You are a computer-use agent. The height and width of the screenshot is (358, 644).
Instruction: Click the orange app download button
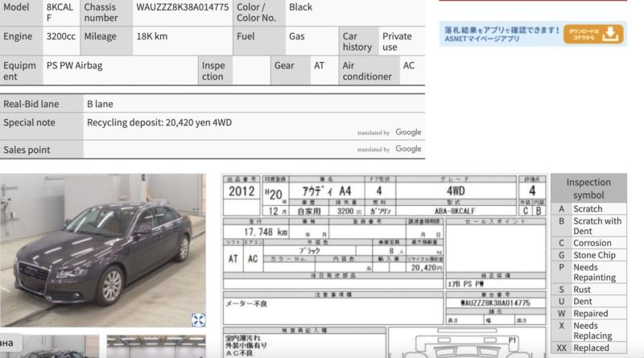[x=604, y=34]
